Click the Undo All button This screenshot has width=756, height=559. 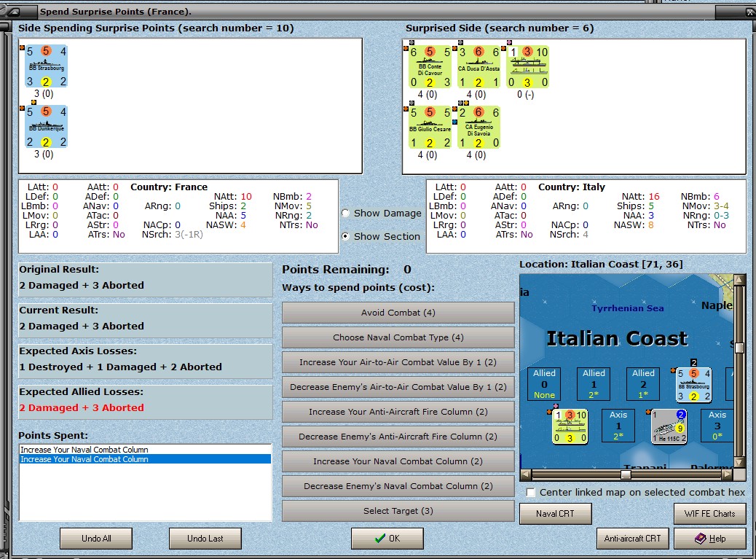tap(96, 539)
